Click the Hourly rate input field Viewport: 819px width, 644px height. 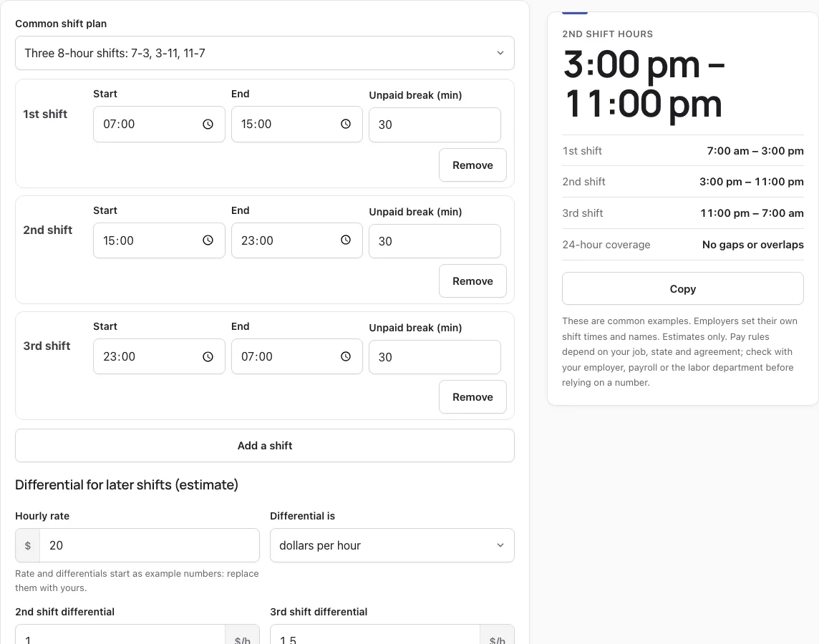point(150,545)
